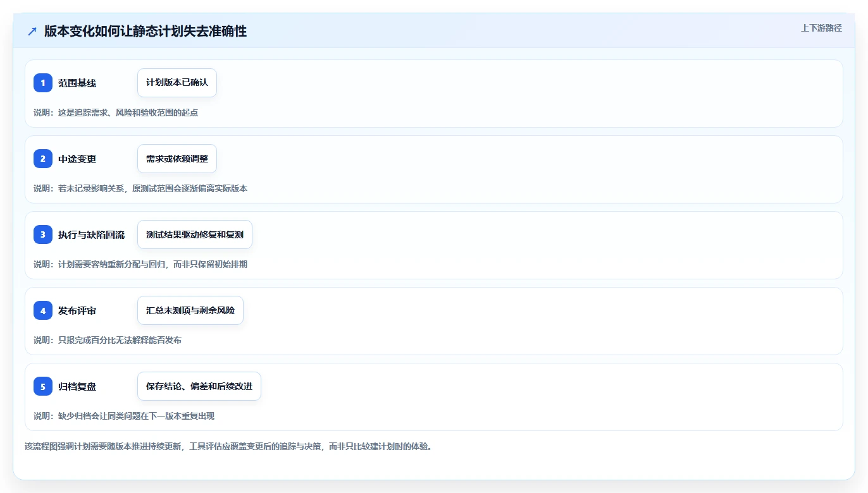The image size is (868, 493).
Task: Click the 保存结论、偏差和后续改进 chip
Action: click(199, 386)
